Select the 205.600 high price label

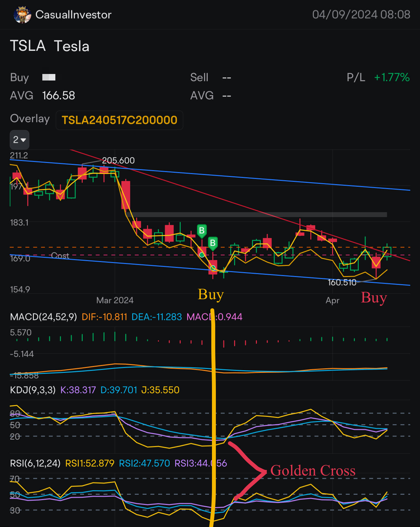pos(118,160)
